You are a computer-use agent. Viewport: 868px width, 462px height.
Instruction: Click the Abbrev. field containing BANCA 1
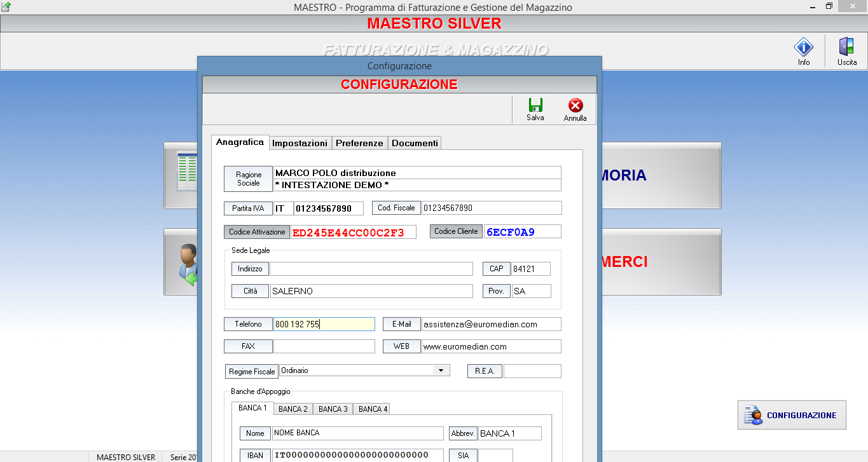pyautogui.click(x=510, y=433)
